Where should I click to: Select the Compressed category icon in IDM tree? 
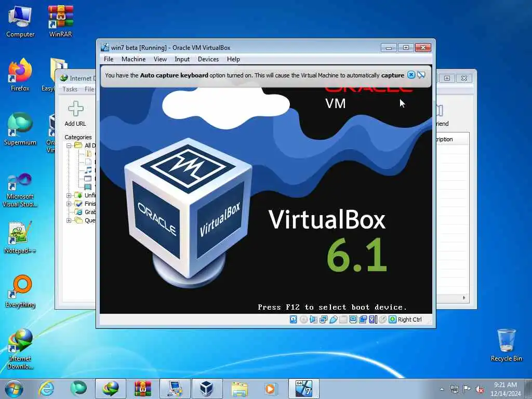[x=88, y=153]
